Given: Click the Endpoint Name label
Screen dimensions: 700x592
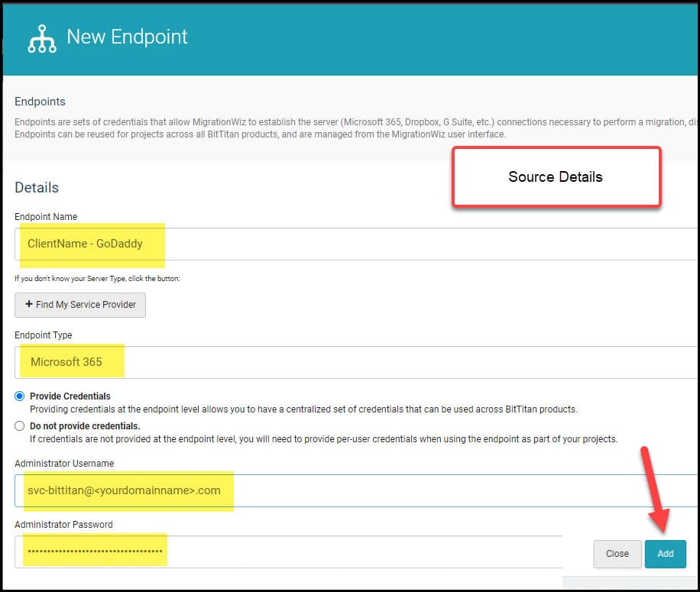Looking at the screenshot, I should point(46,216).
